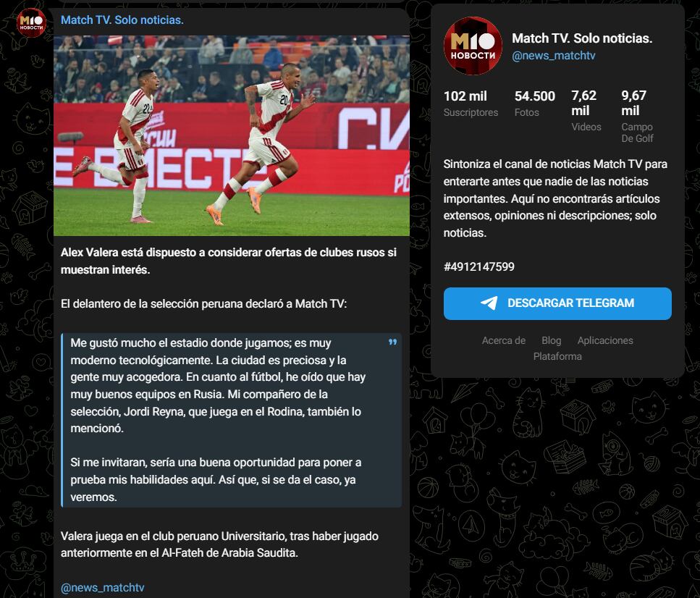Select the 9,67 mil Campo De Golf counter
Screen dimensions: 700x598
tap(637, 116)
